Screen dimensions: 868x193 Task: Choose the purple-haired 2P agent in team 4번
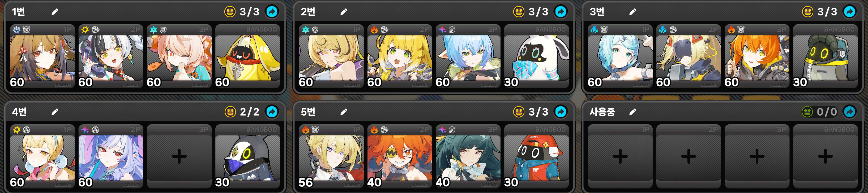pos(111,156)
